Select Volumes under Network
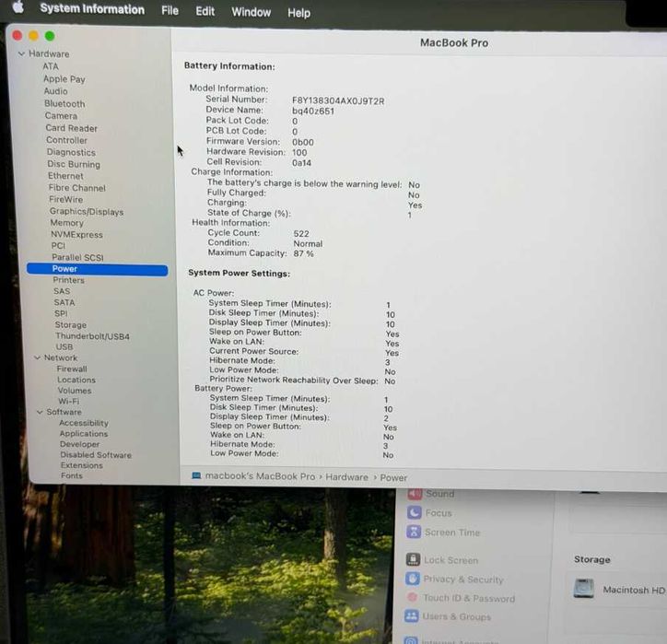 (75, 390)
